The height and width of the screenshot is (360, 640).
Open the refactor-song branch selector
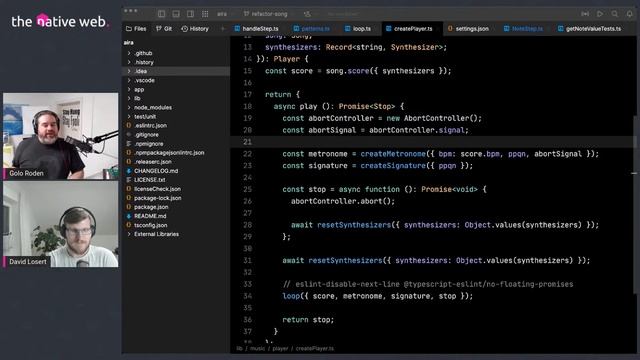click(x=266, y=14)
